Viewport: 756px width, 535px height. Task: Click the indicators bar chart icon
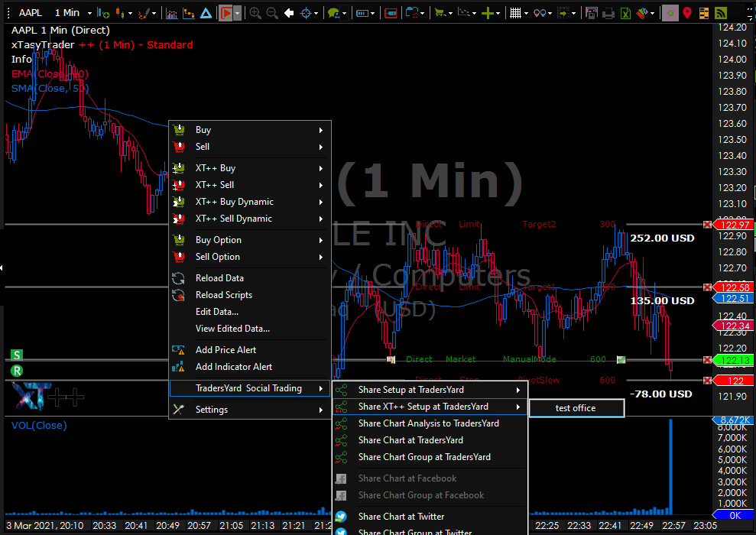(172, 13)
